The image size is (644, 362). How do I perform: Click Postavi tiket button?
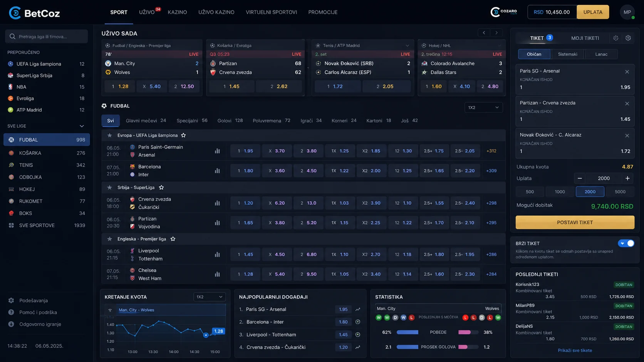tap(575, 222)
